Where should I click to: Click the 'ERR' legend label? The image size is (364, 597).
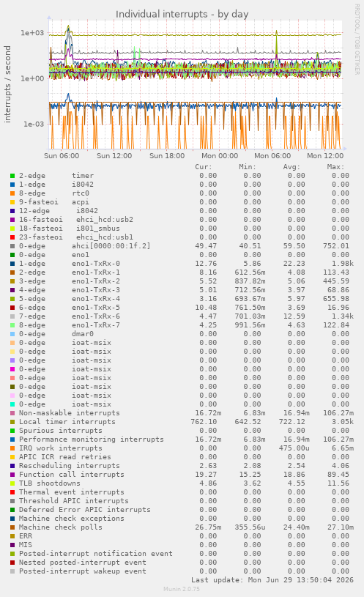[x=25, y=536]
